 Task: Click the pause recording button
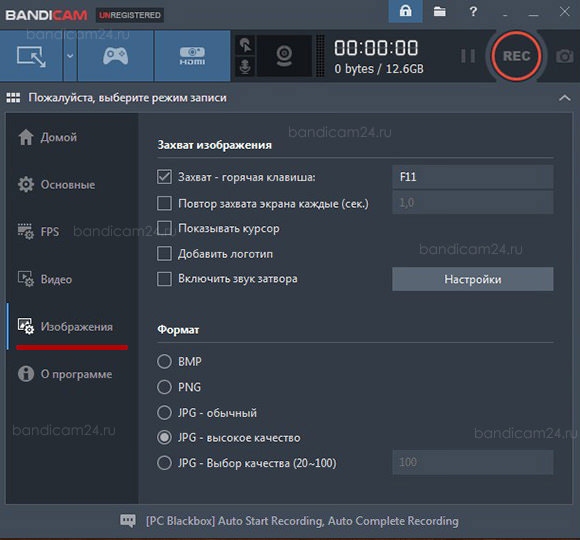pos(468,56)
